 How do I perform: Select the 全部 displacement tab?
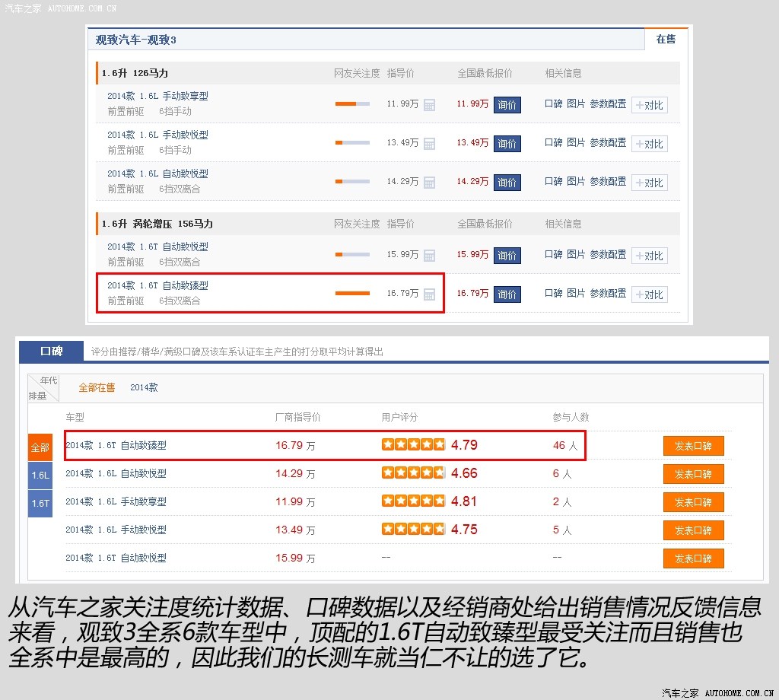point(40,447)
